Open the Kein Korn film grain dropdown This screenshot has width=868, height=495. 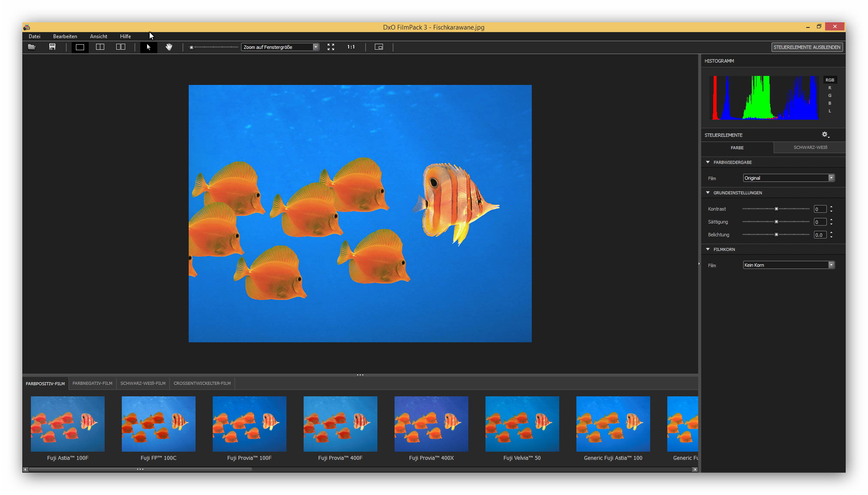coord(788,265)
